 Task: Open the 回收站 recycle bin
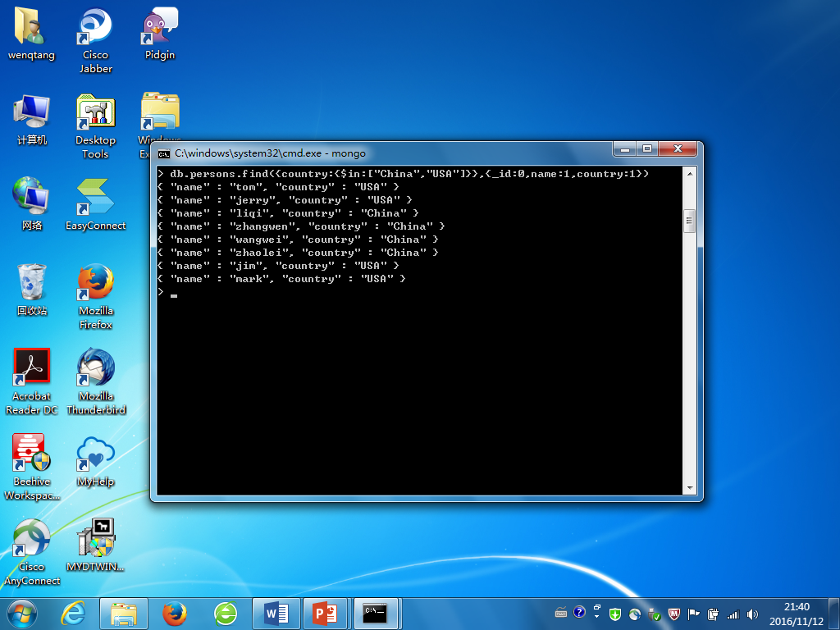pyautogui.click(x=32, y=290)
